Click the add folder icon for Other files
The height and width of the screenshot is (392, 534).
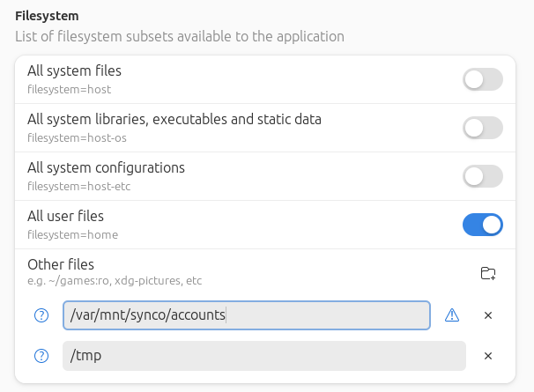tap(487, 273)
